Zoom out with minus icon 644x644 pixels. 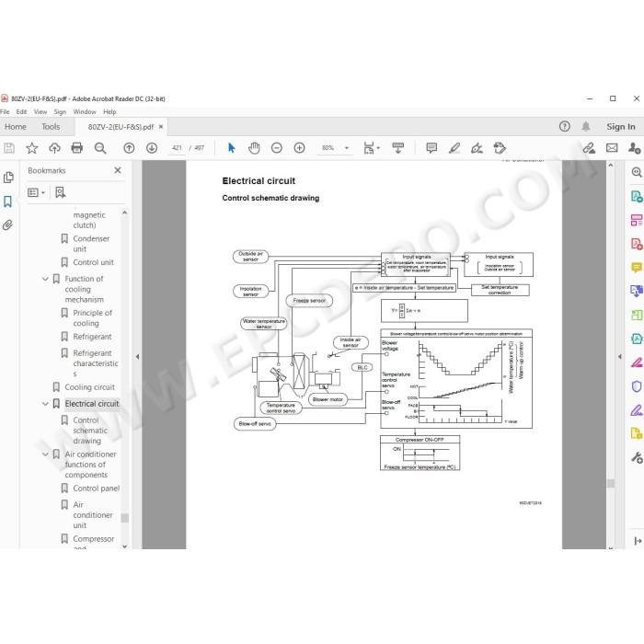coord(277,148)
